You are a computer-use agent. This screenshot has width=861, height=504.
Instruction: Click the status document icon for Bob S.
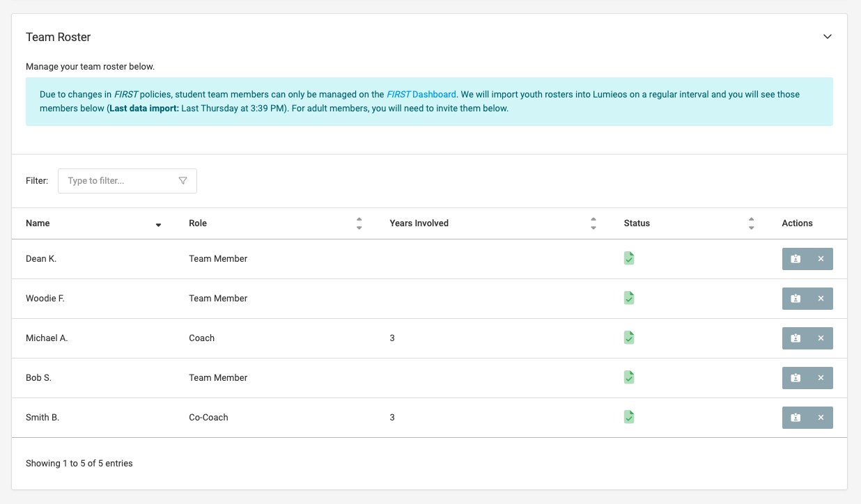(x=629, y=377)
